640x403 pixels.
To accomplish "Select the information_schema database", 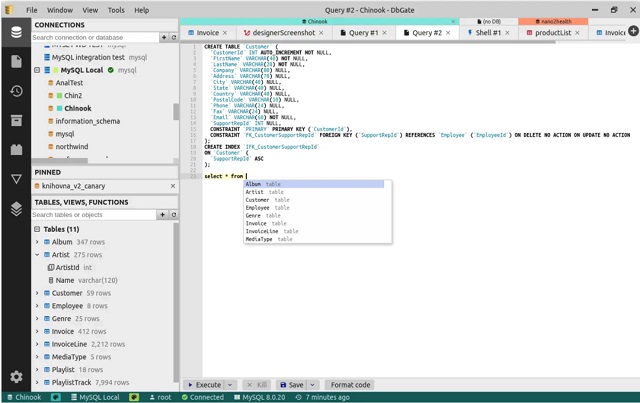I will click(x=87, y=121).
